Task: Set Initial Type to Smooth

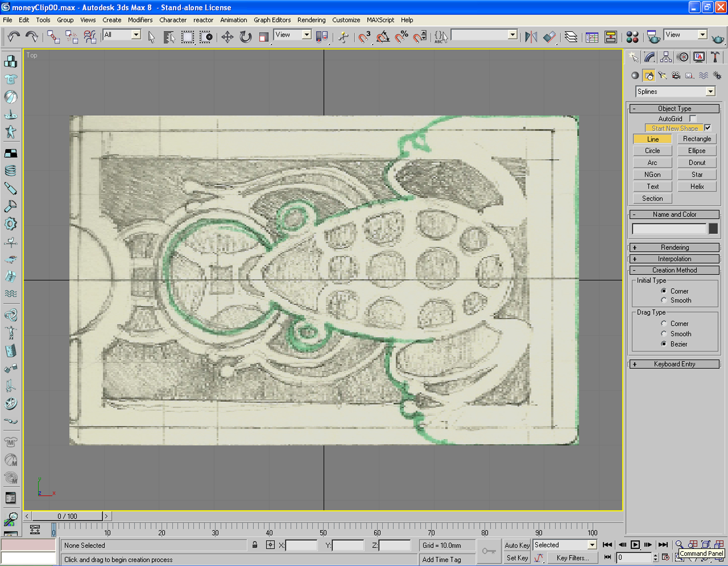Action: 664,300
